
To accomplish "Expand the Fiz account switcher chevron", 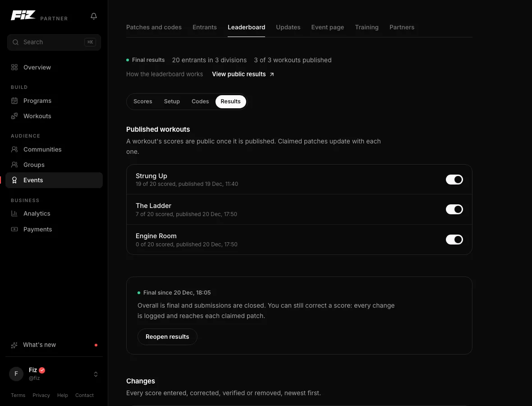I will (x=96, y=374).
